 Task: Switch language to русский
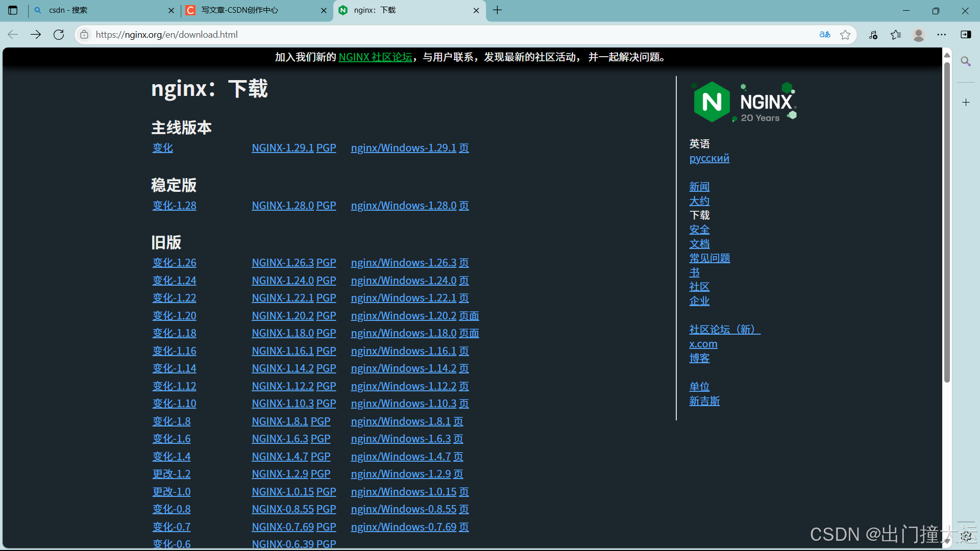(x=709, y=158)
